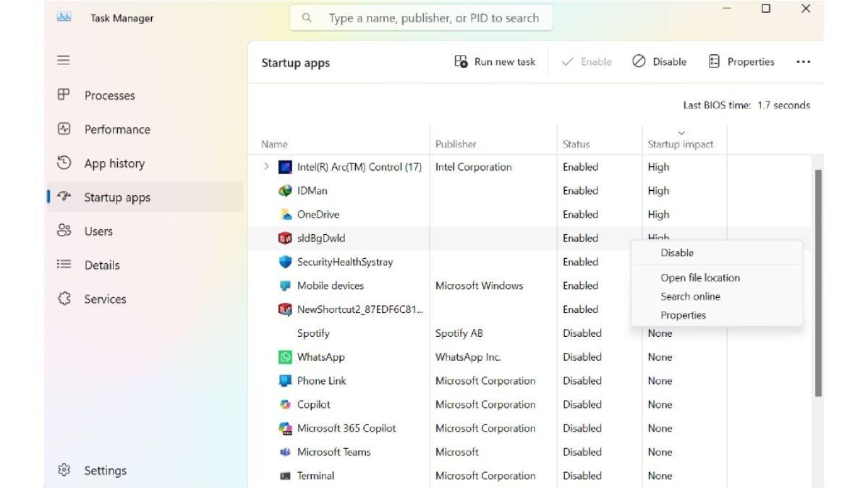Click the sort arrow above Startup impact
868x488 pixels.
[x=681, y=132]
